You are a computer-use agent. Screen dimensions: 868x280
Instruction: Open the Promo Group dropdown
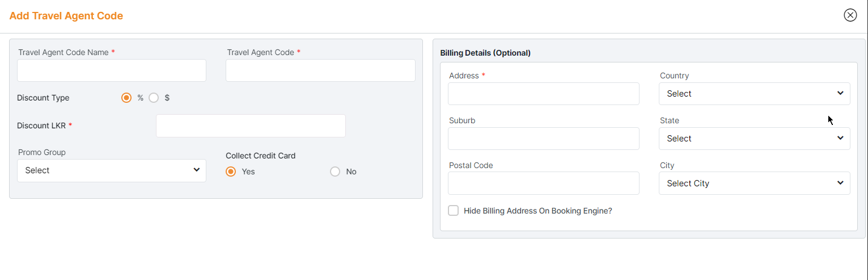click(x=112, y=170)
